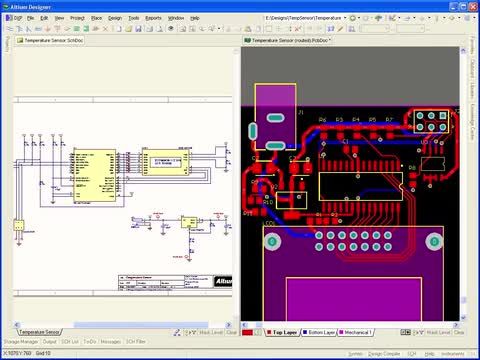
Task: Click Design Compiler in status bar
Action: (x=384, y=354)
